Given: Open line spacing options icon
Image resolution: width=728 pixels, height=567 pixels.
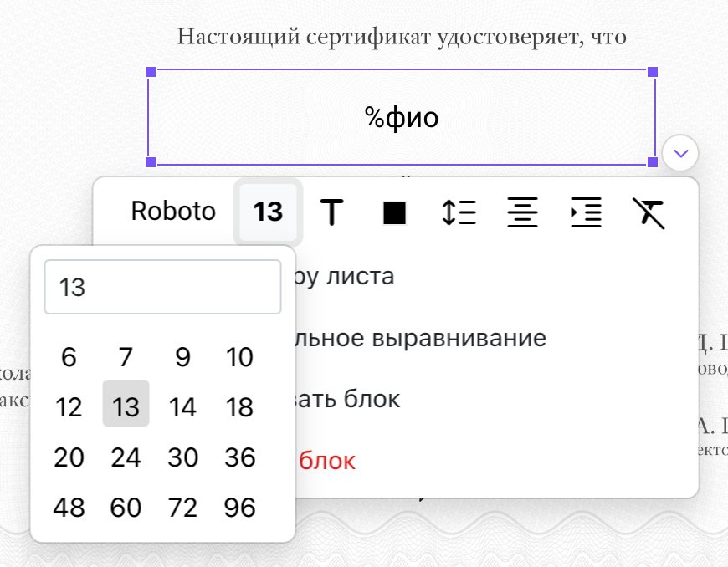Looking at the screenshot, I should pos(459,212).
